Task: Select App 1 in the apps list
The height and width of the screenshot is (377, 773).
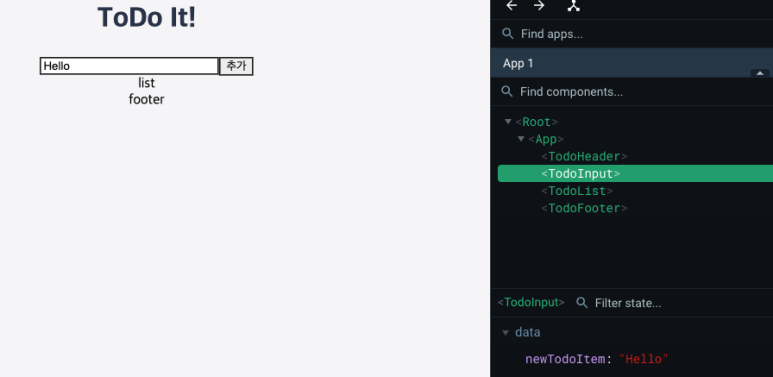Action: tap(632, 63)
